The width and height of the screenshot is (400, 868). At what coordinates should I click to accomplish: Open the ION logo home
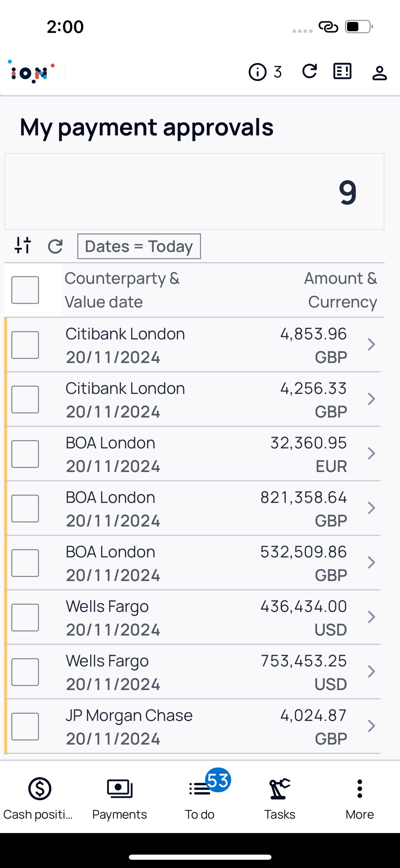[32, 71]
